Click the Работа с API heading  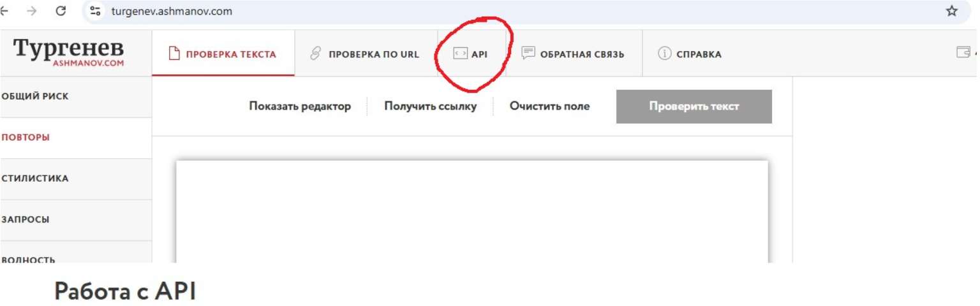125,291
